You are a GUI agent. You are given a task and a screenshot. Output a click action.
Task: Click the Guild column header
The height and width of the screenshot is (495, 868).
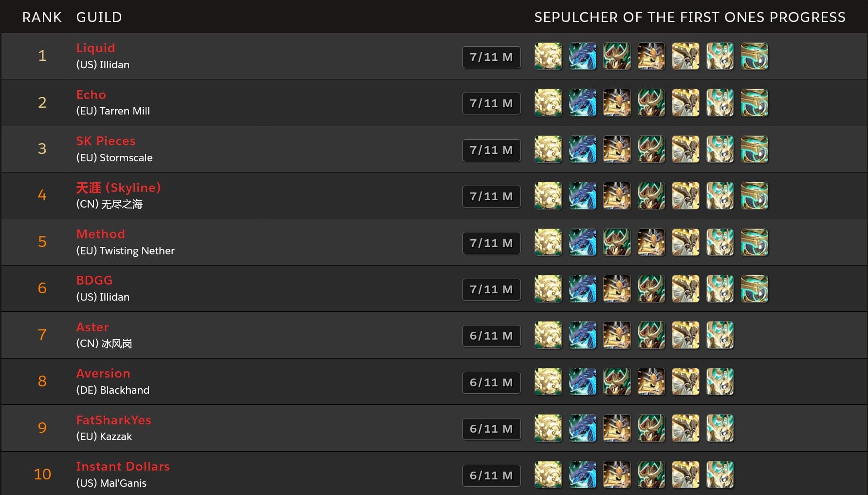(99, 17)
